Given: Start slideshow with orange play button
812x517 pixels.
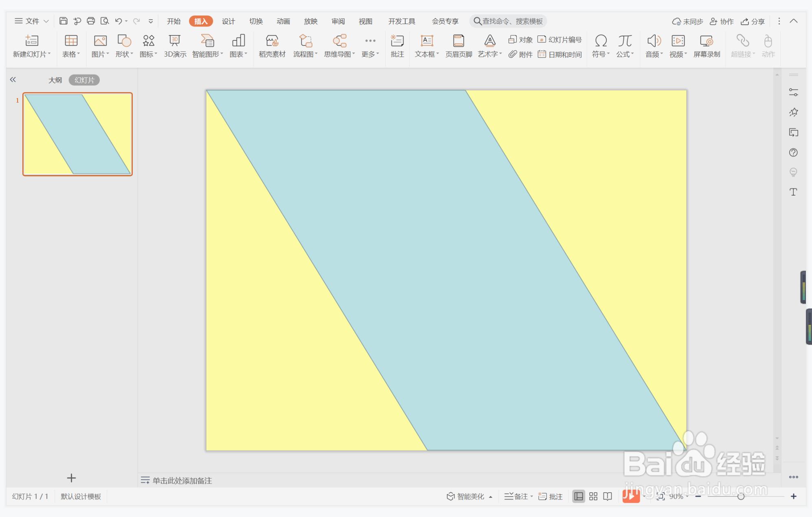Looking at the screenshot, I should coord(630,496).
